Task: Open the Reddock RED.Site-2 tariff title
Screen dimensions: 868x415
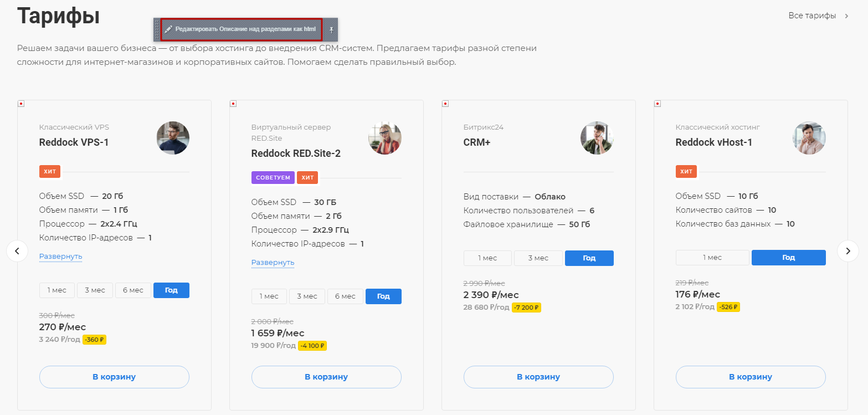Action: click(296, 153)
